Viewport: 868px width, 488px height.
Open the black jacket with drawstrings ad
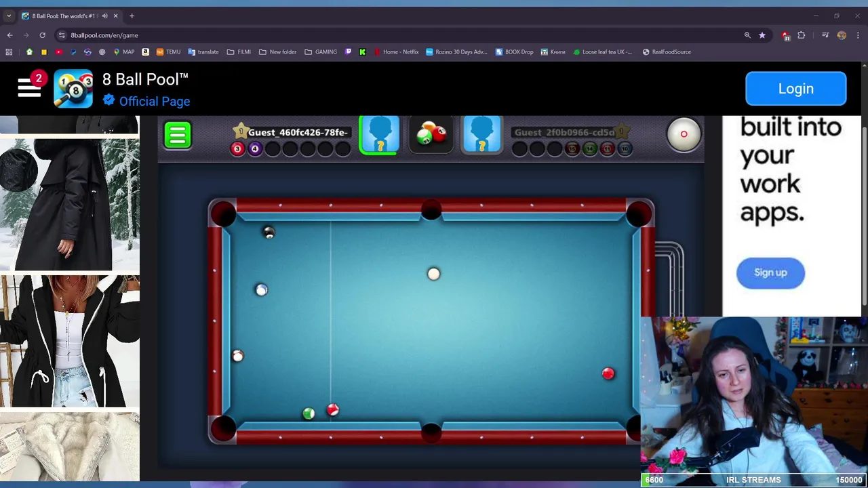(x=70, y=342)
